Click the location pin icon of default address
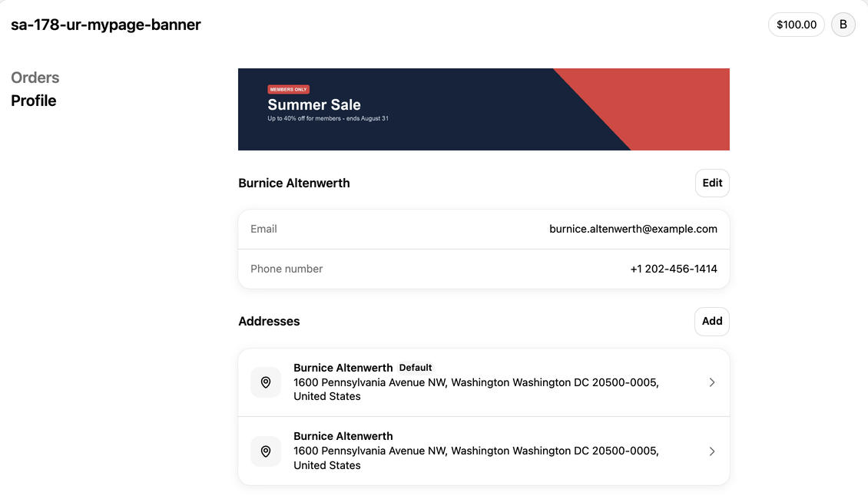868x499 pixels. [x=266, y=382]
